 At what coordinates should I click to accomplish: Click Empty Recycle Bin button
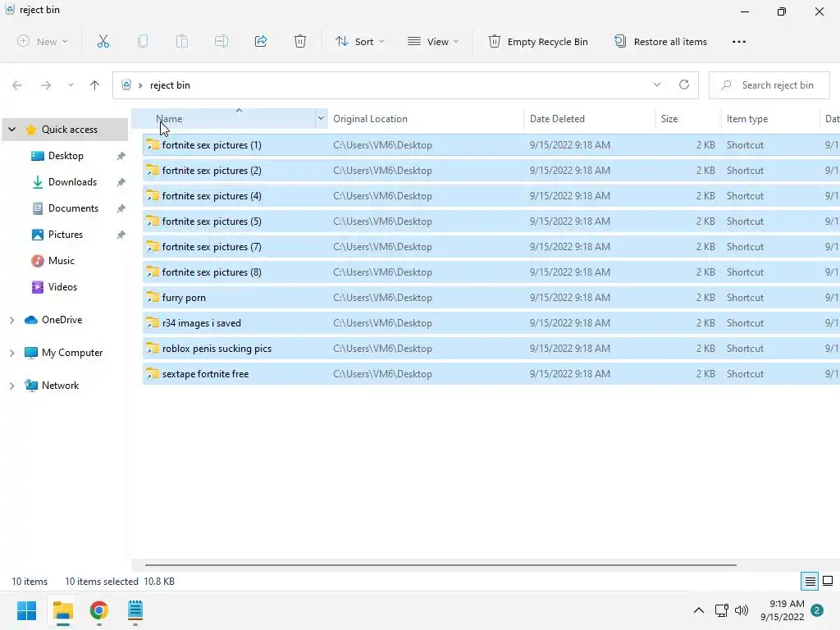[x=538, y=41]
